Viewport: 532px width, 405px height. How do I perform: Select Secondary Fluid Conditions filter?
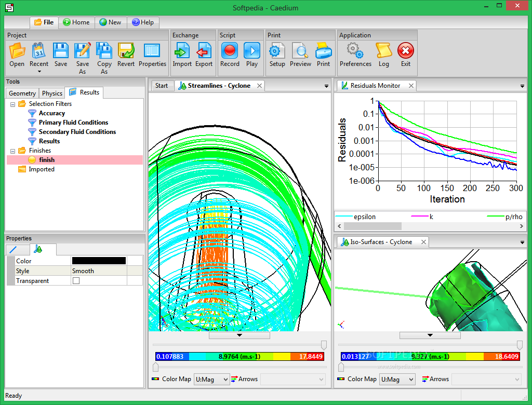click(x=77, y=132)
